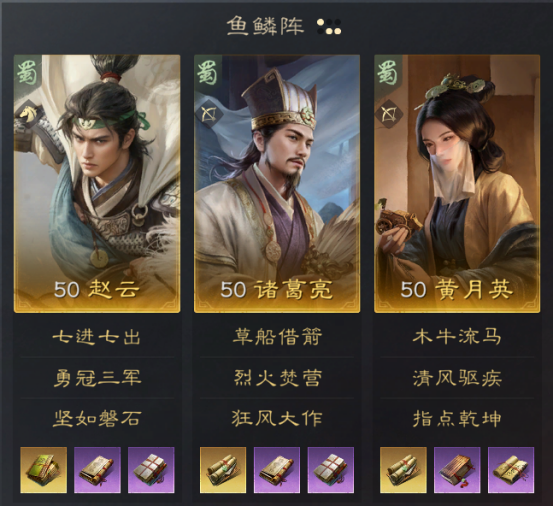
Task: Click the 鱼鳞阵 formation title
Action: 265,26
